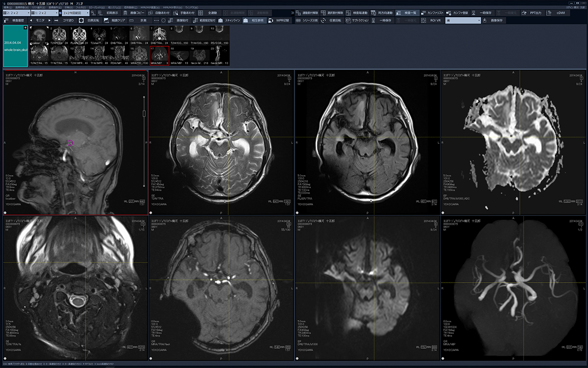This screenshot has width=588, height=368.
Task: Click 一時保存 next to サブトラクション
Action: 383,20
